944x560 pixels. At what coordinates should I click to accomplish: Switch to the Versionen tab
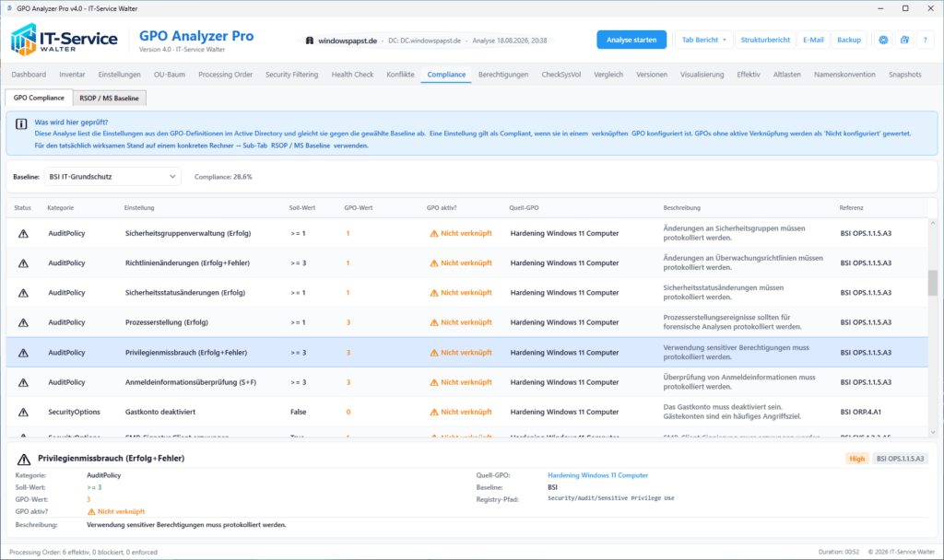(652, 75)
